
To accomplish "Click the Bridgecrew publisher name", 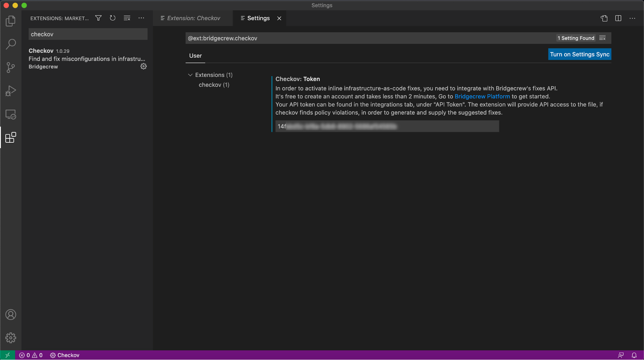I will pos(43,67).
